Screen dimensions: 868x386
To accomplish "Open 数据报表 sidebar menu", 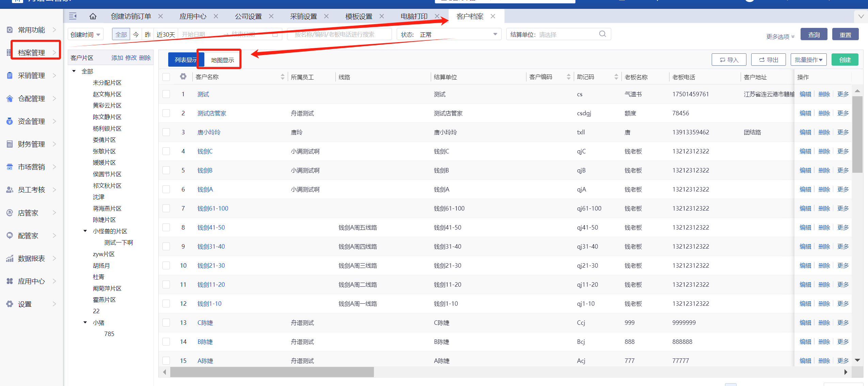I will (31, 258).
